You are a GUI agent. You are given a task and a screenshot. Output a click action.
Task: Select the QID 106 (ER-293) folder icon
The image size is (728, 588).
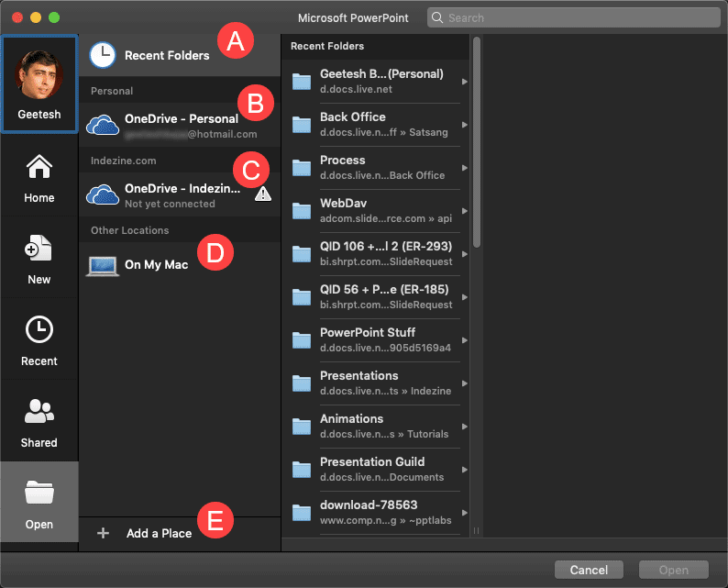(302, 254)
